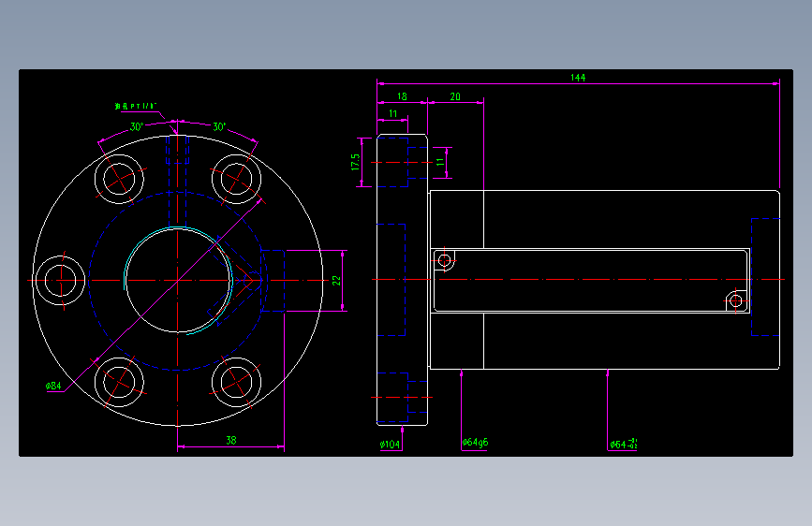Select the horizontal 11 dimension below 18
This screenshot has width=812, height=526.
[393, 113]
